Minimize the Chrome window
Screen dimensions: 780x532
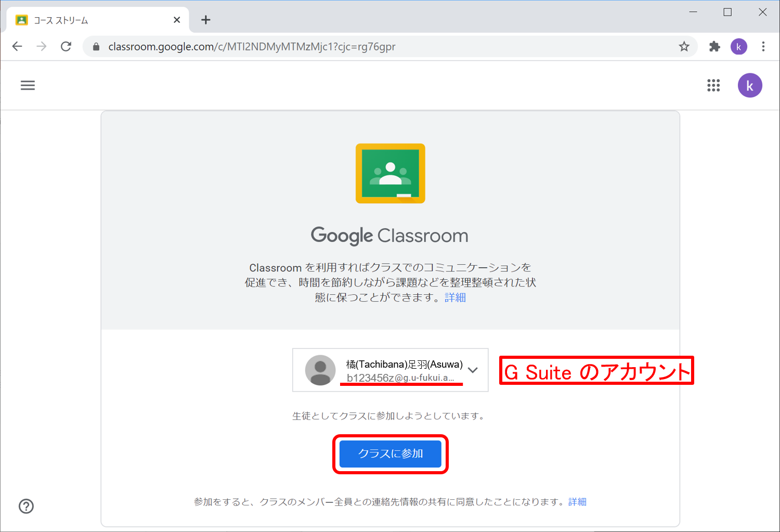click(693, 12)
